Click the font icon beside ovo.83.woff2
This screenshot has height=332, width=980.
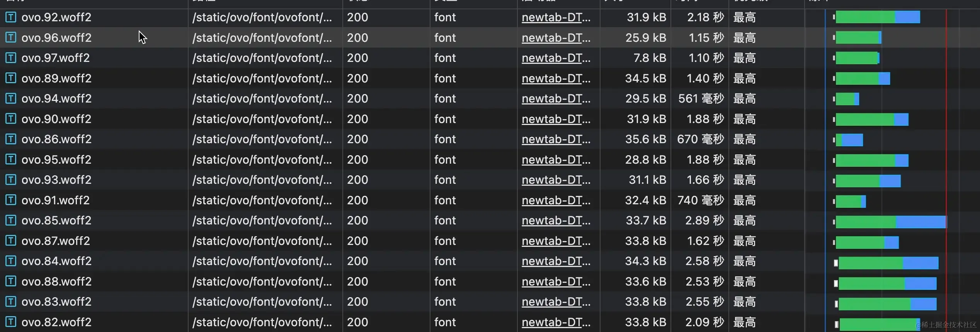click(x=11, y=301)
